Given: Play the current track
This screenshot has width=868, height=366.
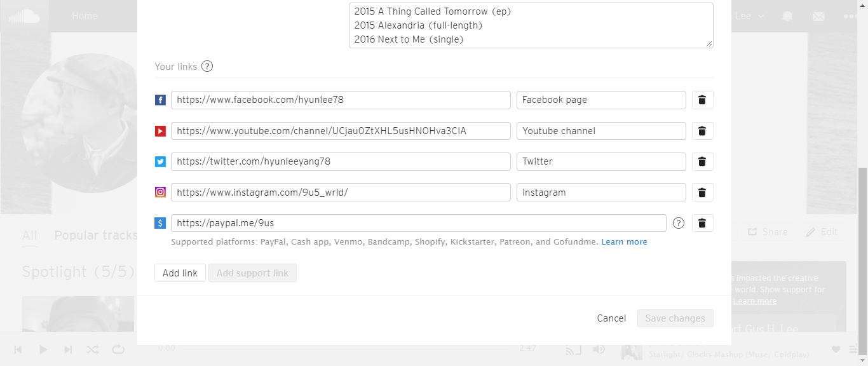Looking at the screenshot, I should point(43,349).
